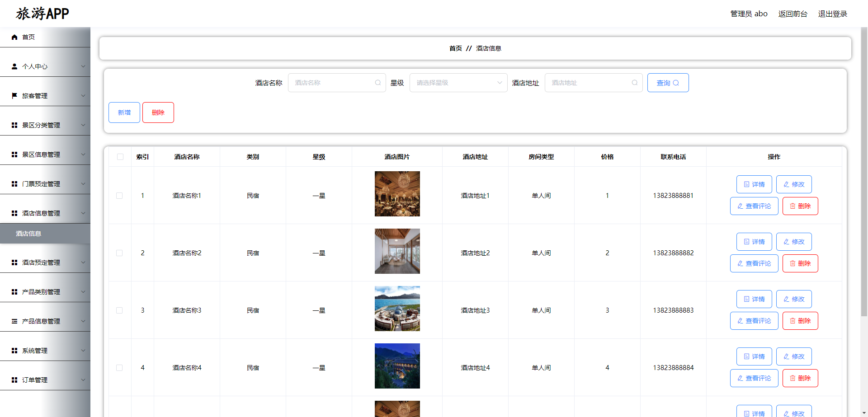Click the search magnifier inside 酒店名称 field

[377, 83]
